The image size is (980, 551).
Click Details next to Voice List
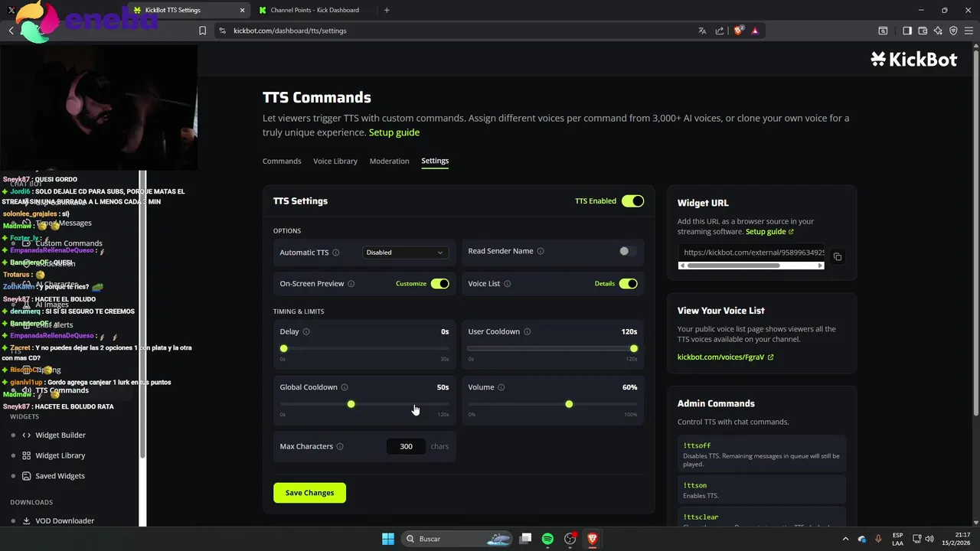tap(605, 284)
